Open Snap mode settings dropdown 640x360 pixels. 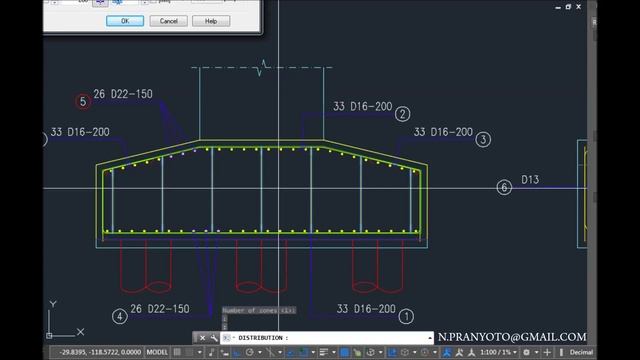coord(200,352)
